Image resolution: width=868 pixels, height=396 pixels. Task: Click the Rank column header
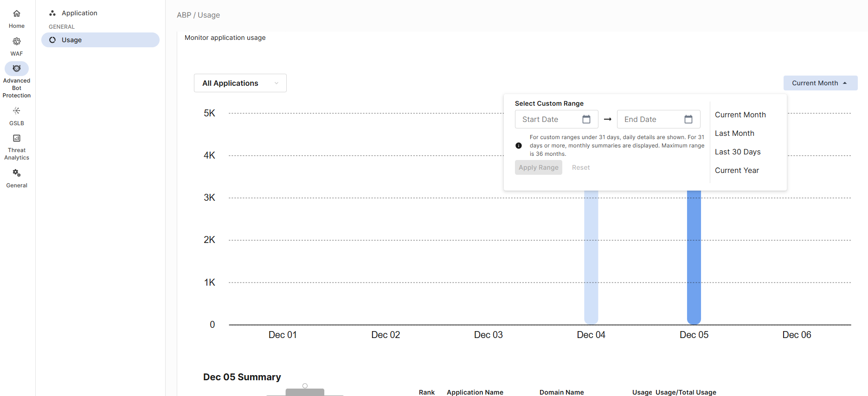coord(427,392)
